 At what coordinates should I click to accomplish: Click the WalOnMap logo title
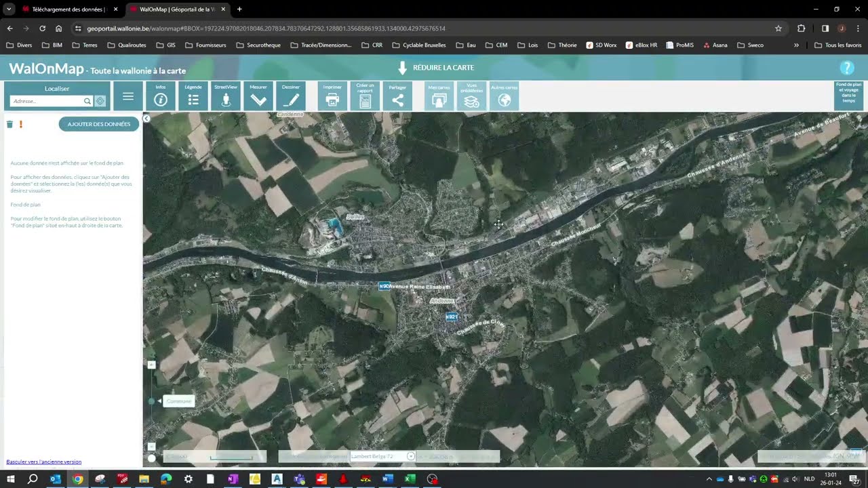coord(46,69)
